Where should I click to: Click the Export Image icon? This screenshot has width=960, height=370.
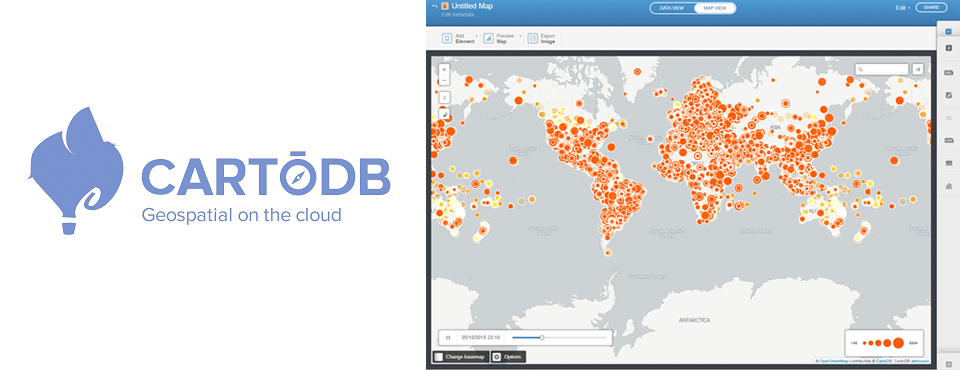tap(533, 39)
